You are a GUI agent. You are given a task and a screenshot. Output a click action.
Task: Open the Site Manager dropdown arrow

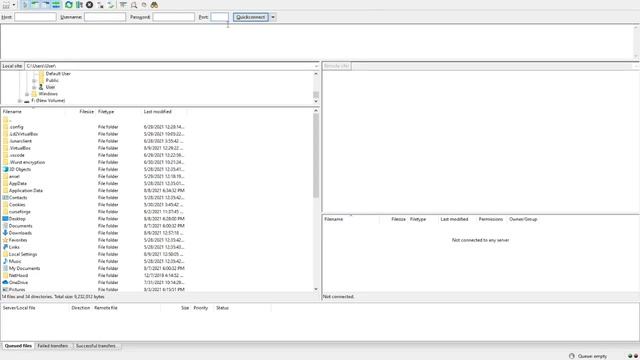click(14, 5)
